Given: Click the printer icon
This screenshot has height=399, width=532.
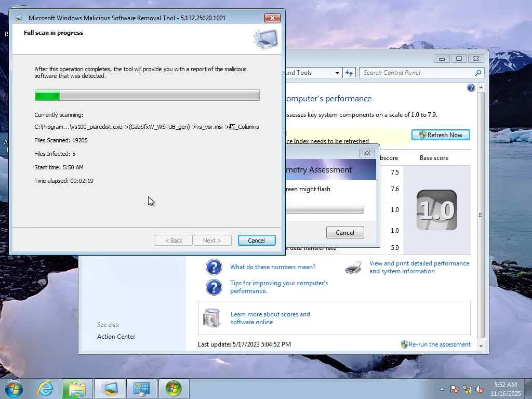Looking at the screenshot, I should coord(353,268).
